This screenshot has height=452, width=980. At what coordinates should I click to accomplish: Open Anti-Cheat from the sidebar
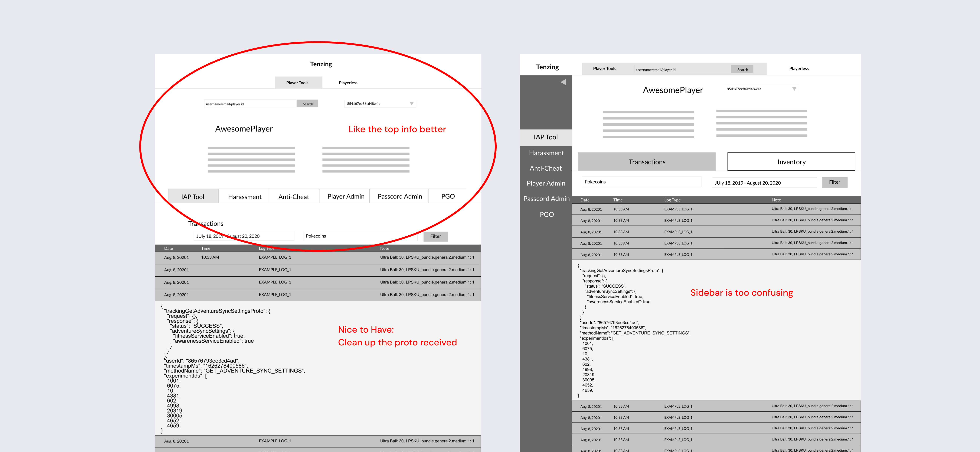click(546, 168)
